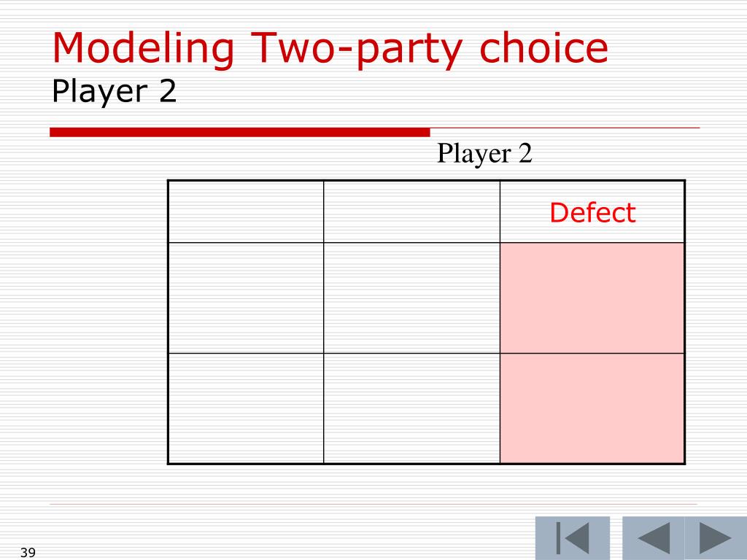Click the empty header cell left of Defect

411,212
